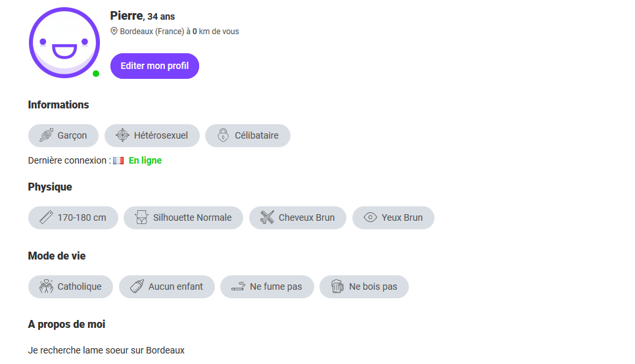Click the Editer mon profil button
This screenshot has height=364, width=635.
(154, 66)
